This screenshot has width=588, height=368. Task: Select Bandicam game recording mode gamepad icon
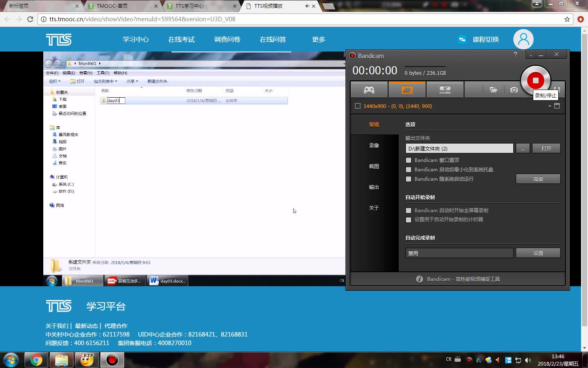[x=369, y=90]
